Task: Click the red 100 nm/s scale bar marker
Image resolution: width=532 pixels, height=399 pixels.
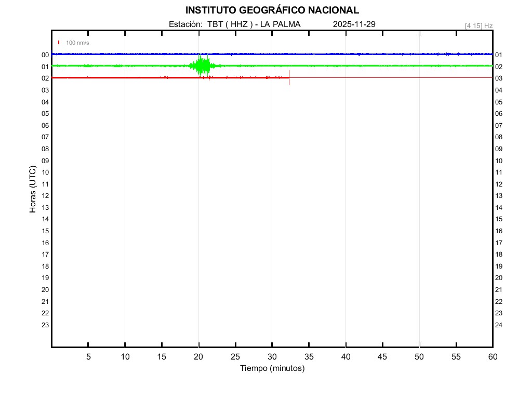Action: click(x=59, y=43)
